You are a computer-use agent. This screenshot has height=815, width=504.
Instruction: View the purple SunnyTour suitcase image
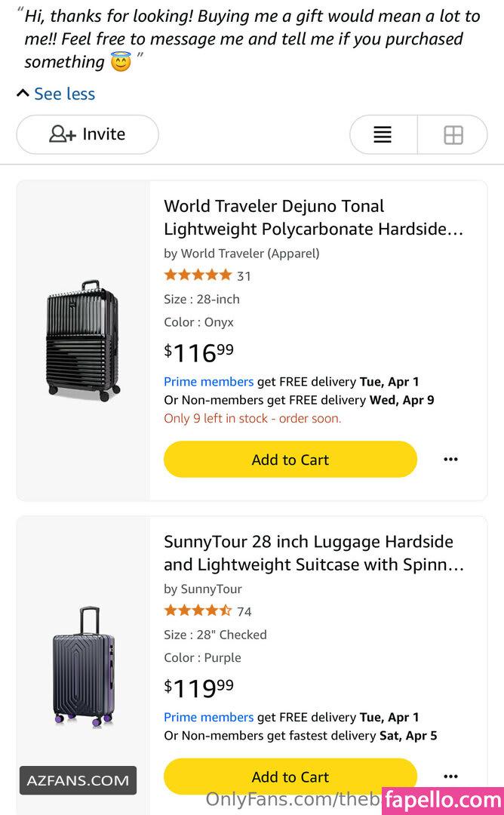click(x=83, y=667)
